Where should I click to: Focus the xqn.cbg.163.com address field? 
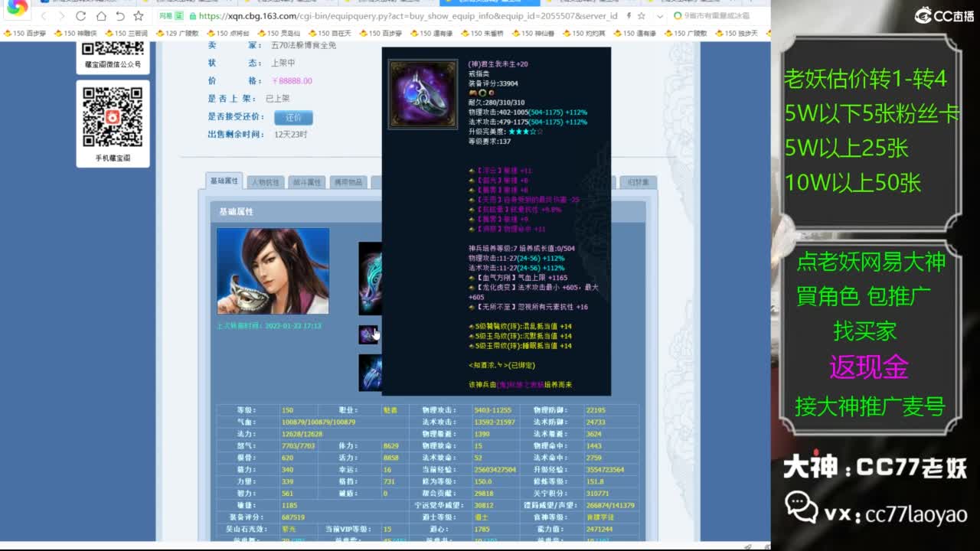point(407,15)
